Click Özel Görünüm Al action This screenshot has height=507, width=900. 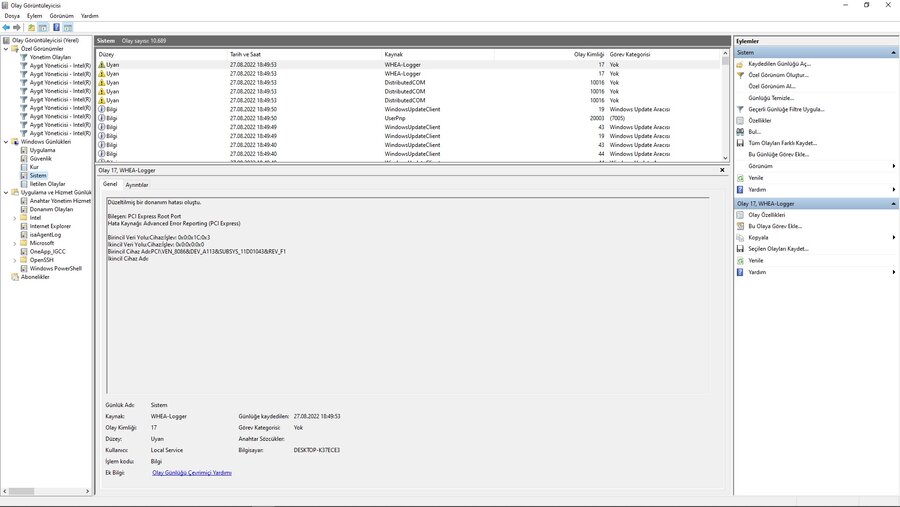pos(771,86)
